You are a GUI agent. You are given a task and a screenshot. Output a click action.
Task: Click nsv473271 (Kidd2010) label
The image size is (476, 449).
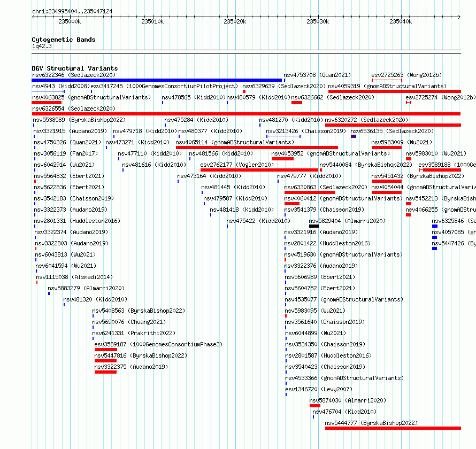click(x=137, y=142)
